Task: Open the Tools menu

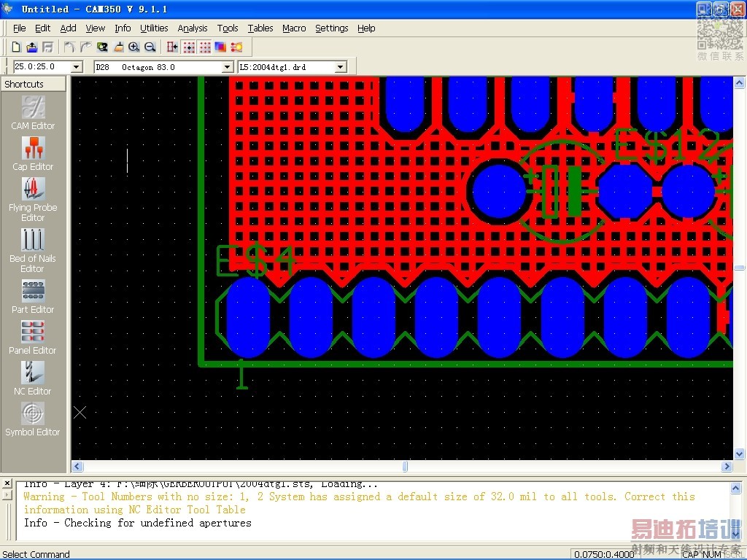Action: point(228,28)
